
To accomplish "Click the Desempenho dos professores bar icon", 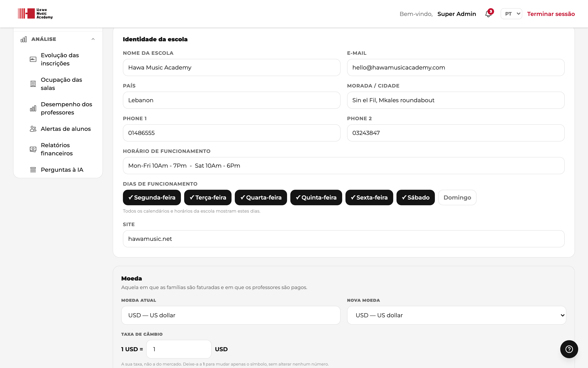I will pos(33,108).
